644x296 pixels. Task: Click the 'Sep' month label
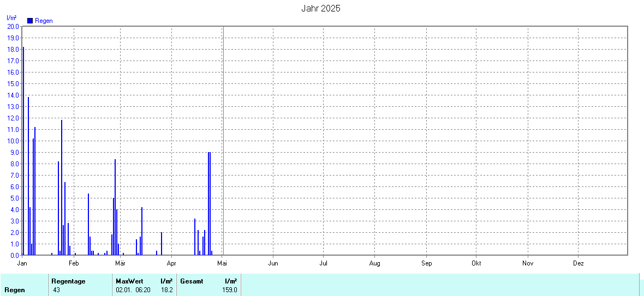tap(427, 263)
